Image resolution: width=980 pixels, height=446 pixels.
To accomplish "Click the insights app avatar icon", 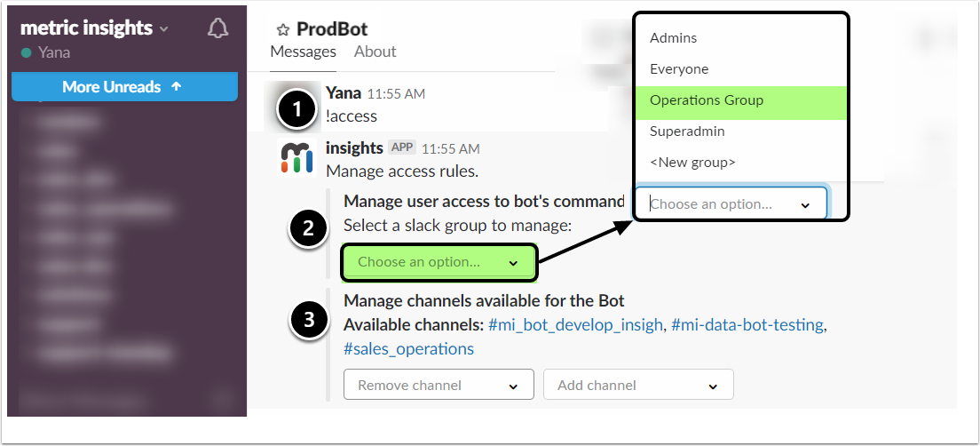I will (296, 157).
